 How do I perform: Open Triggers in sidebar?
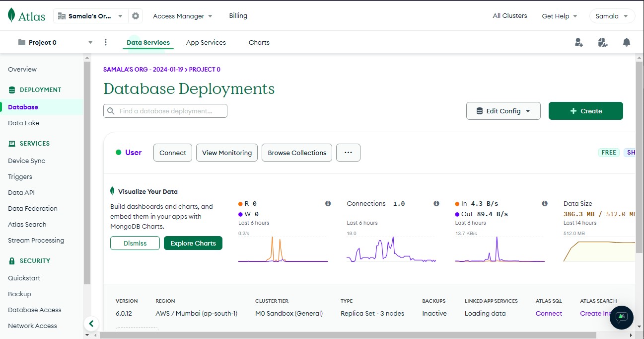(20, 177)
